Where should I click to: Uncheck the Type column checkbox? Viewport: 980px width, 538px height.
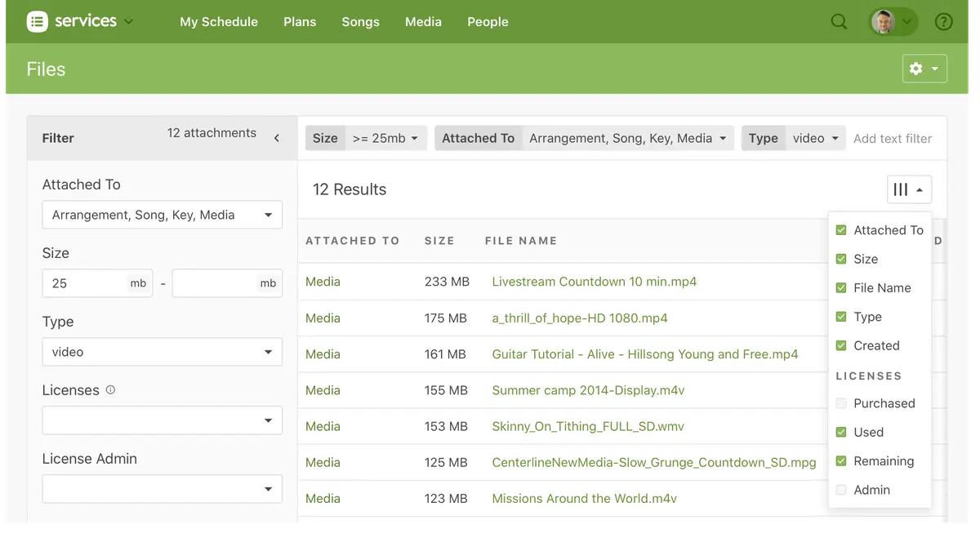[x=841, y=317]
